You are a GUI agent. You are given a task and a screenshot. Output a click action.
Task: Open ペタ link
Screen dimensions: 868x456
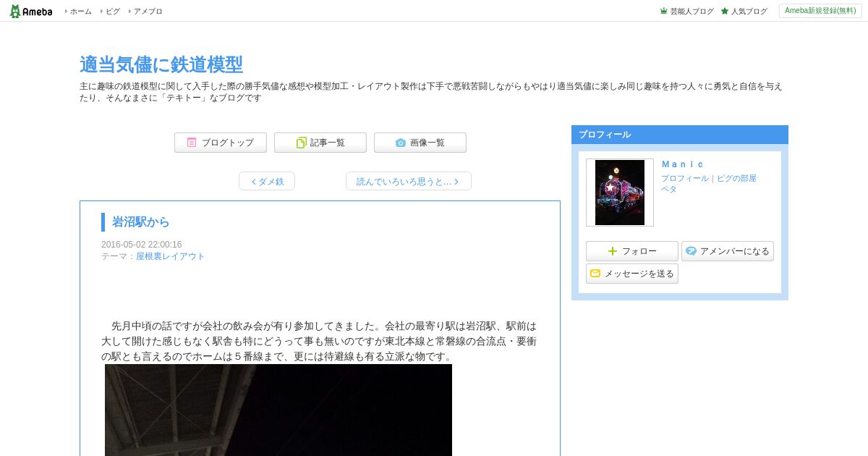[668, 189]
